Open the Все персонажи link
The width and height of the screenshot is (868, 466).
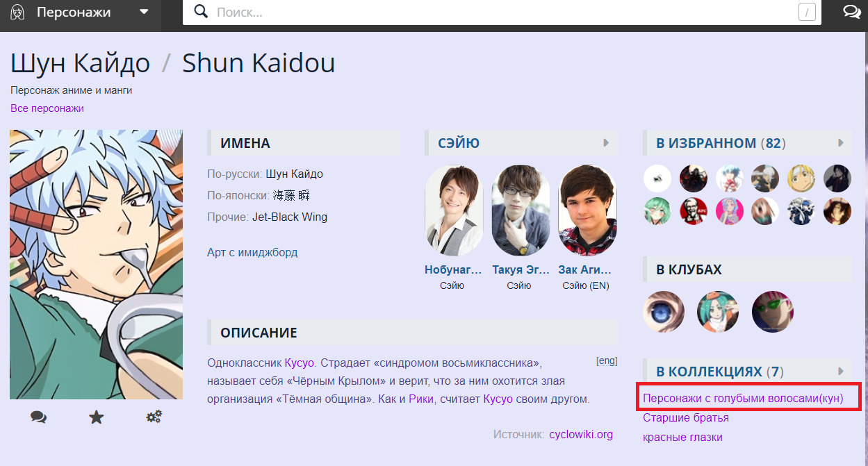47,108
